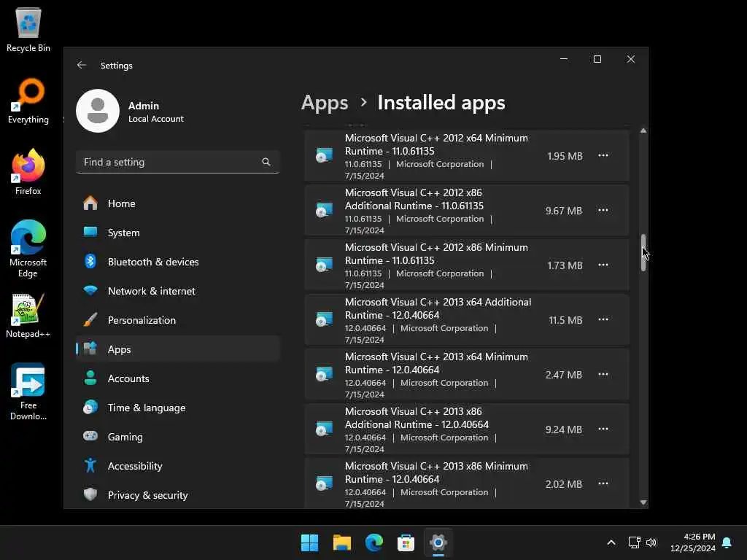Click the 9.24 MB size value
This screenshot has width=747, height=560.
(564, 429)
